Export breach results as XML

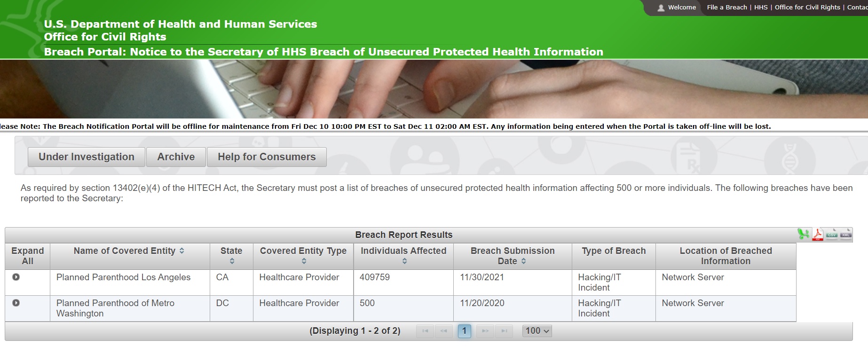[846, 234]
